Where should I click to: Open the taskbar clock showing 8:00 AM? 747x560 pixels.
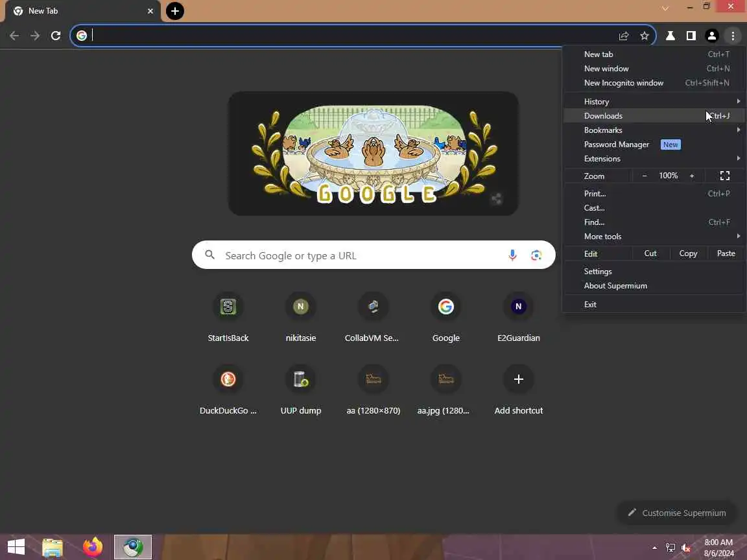(719, 548)
